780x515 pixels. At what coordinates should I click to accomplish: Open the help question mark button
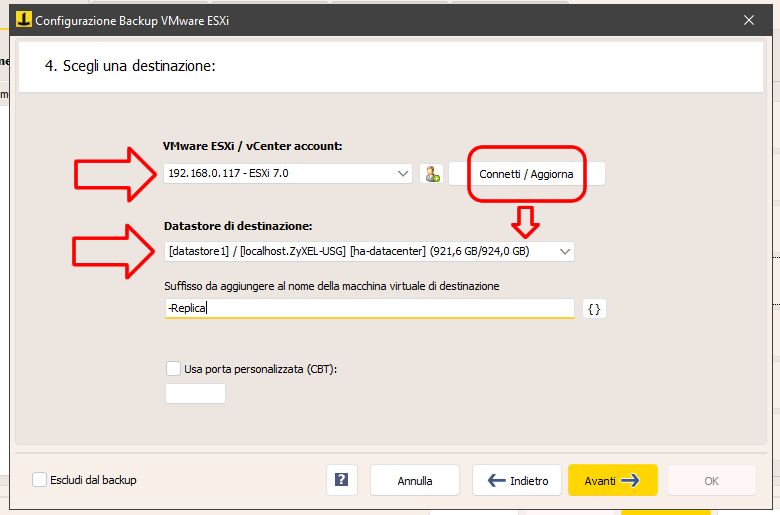coord(342,480)
